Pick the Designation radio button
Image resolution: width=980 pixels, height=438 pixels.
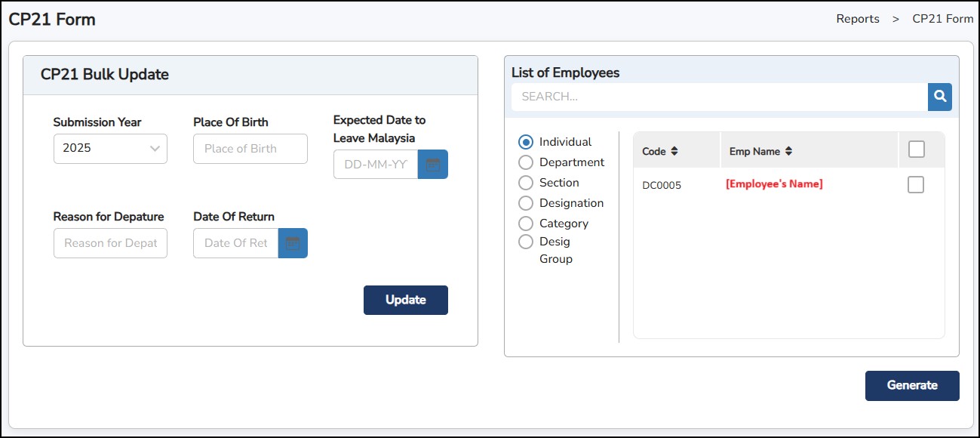[x=526, y=203]
